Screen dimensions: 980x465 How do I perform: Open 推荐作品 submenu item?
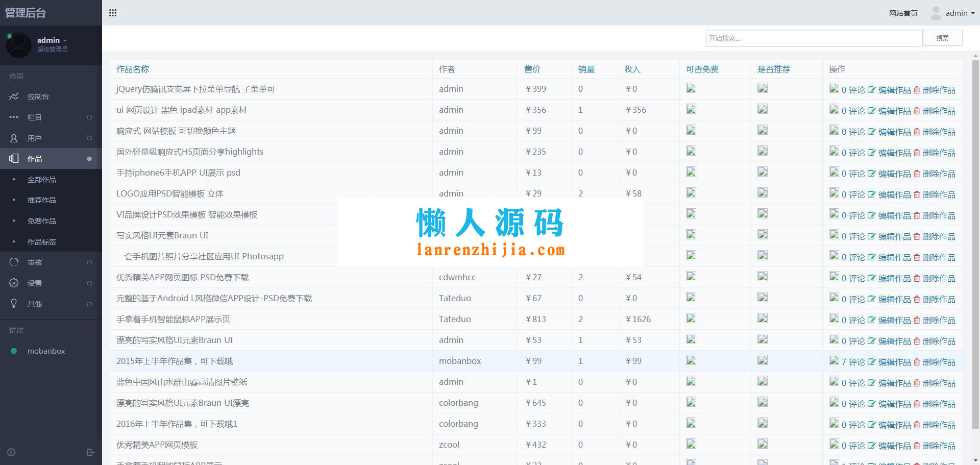(42, 200)
